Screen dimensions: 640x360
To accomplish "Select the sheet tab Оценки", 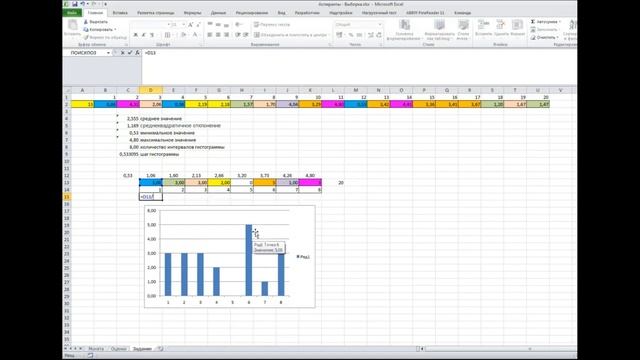I will [119, 349].
